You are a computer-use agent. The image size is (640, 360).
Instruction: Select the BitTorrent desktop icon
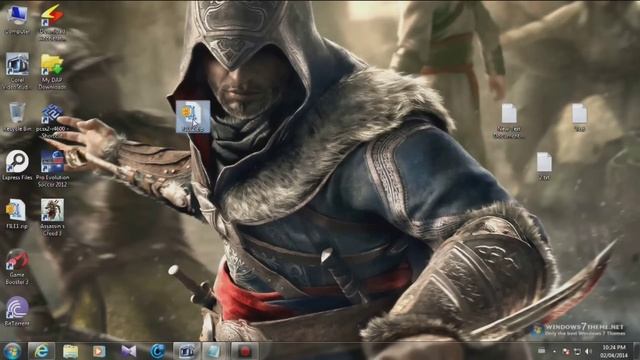point(17,311)
